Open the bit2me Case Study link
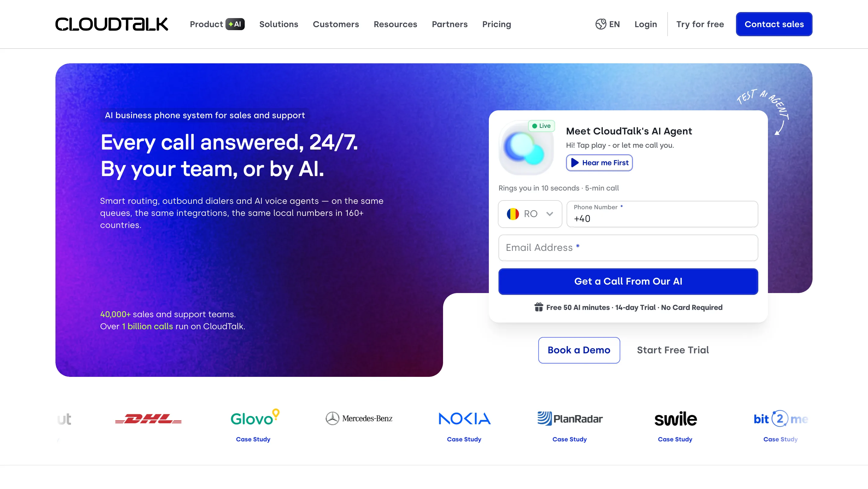The height and width of the screenshot is (489, 868). point(780,439)
